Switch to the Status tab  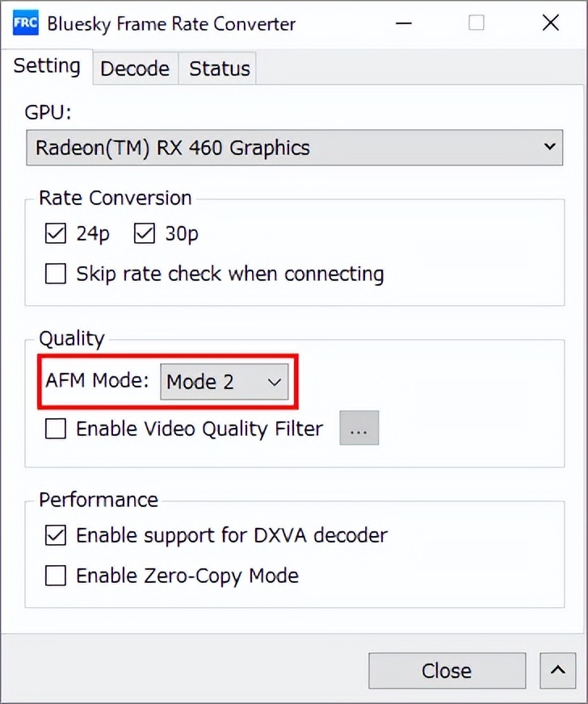pos(220,69)
